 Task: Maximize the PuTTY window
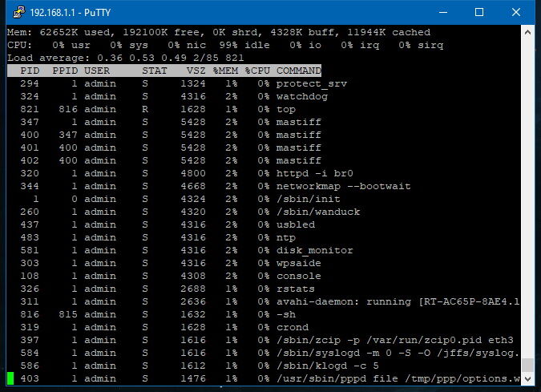(479, 12)
